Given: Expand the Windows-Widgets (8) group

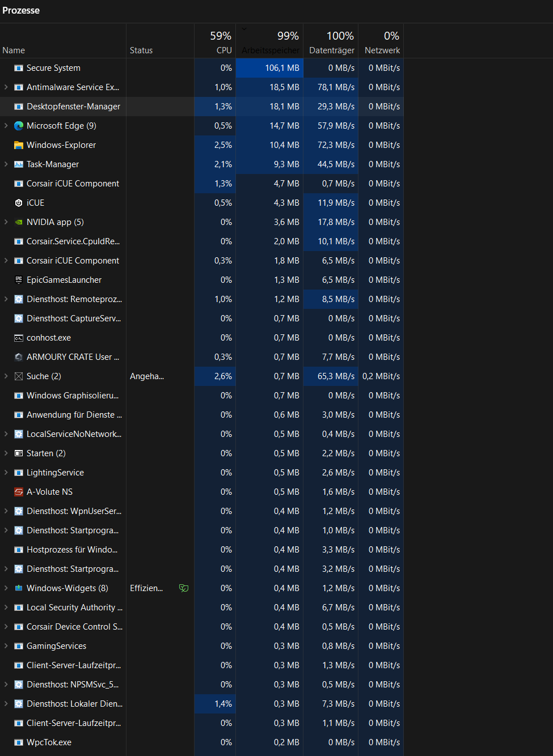Looking at the screenshot, I should [6, 588].
